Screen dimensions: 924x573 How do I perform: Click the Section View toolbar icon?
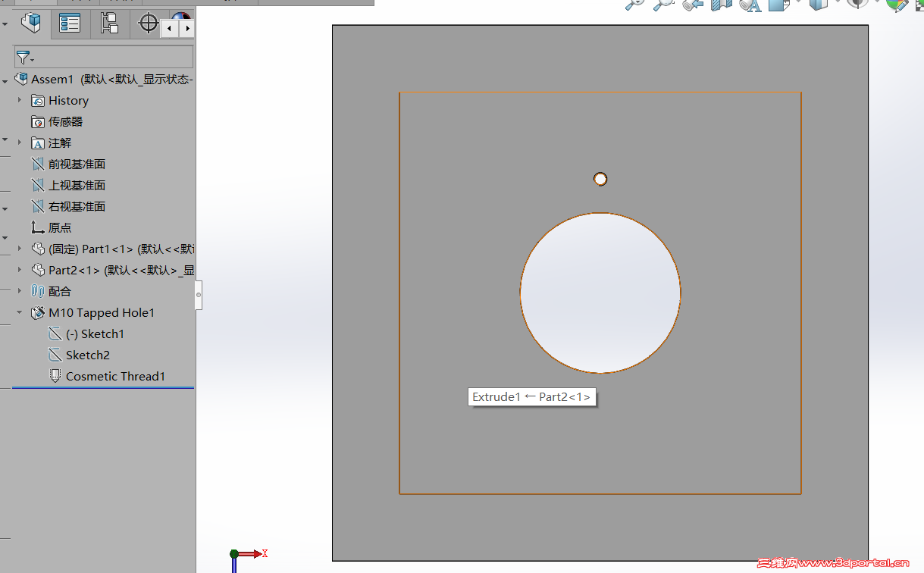[x=722, y=4]
